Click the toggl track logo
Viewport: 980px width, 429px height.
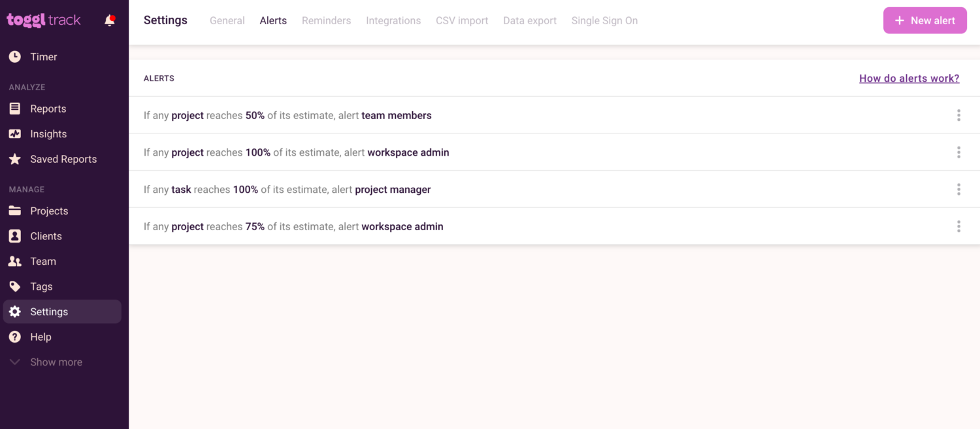coord(43,20)
